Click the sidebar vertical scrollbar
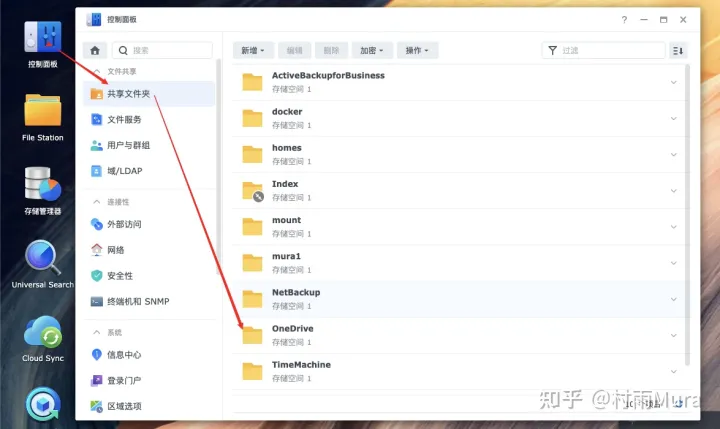The image size is (720, 429). pos(219,166)
